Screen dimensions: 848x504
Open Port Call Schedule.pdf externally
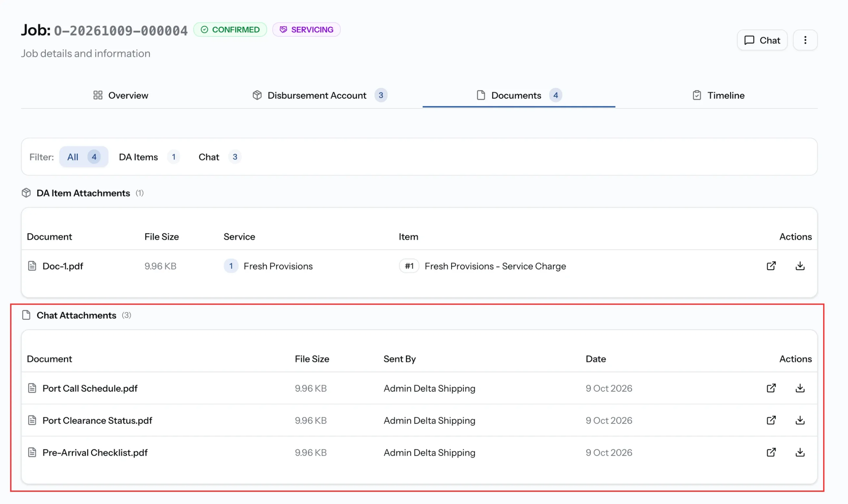[771, 388]
